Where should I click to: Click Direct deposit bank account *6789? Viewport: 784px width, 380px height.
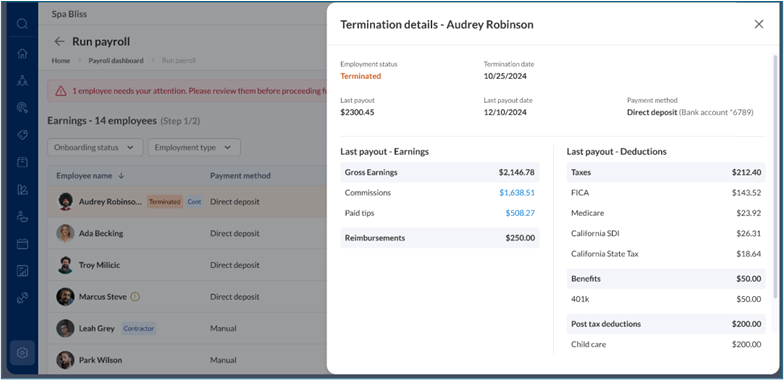click(690, 112)
